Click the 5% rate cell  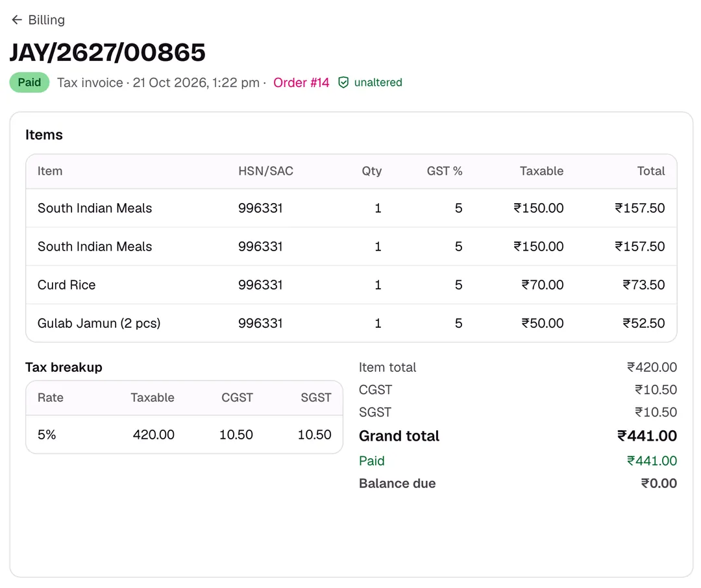47,435
